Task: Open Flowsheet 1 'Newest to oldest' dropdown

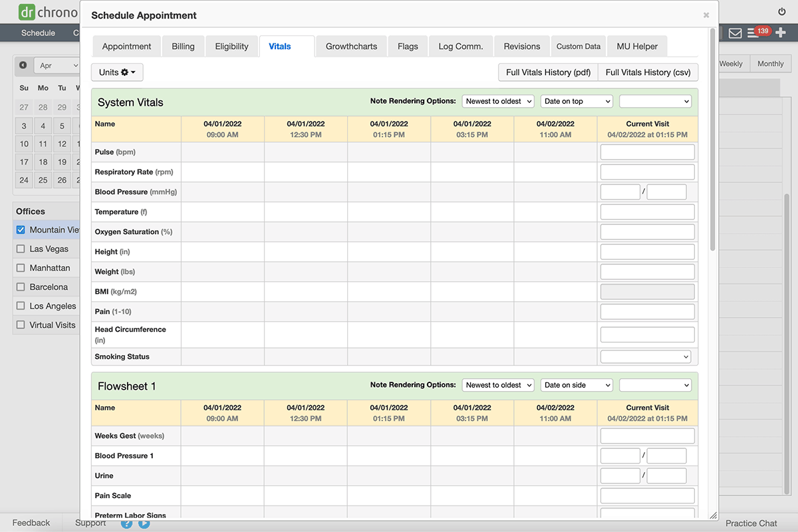Action: (498, 385)
